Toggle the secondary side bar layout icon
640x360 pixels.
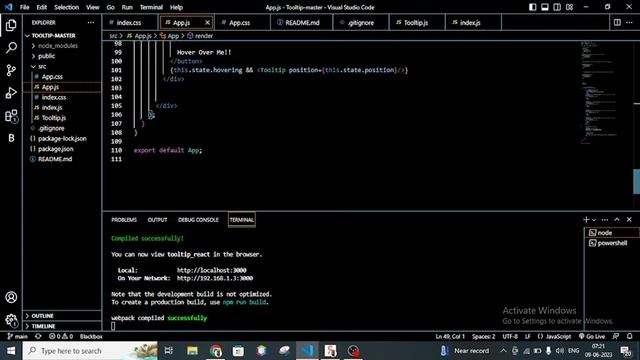tap(557, 7)
